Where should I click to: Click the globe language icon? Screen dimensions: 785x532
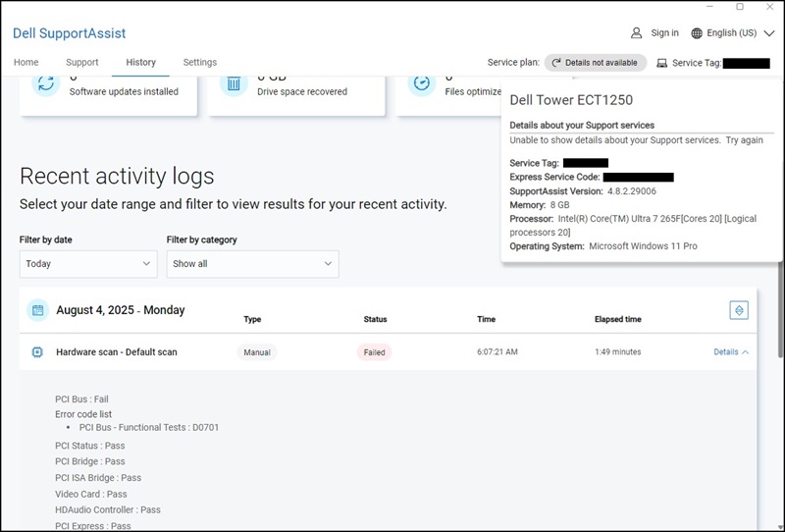pos(697,32)
